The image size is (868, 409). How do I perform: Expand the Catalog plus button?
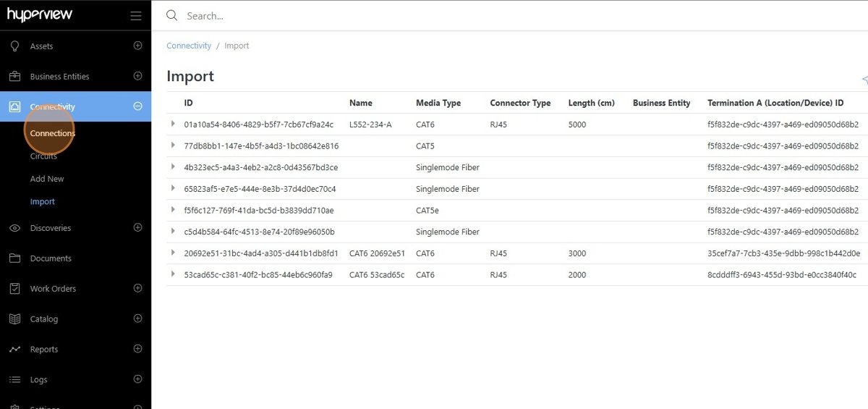(x=137, y=319)
